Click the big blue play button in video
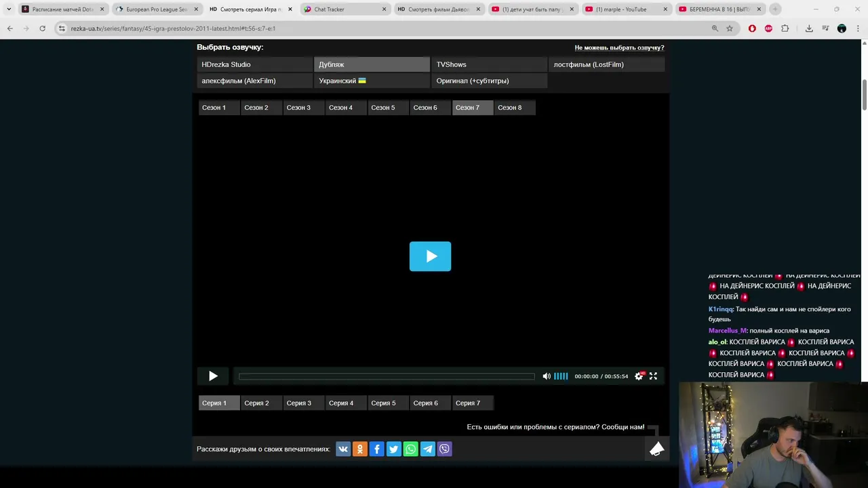 coord(430,256)
